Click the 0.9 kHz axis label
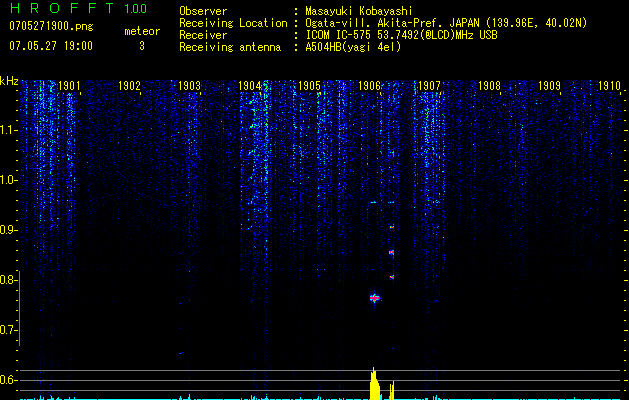The height and width of the screenshot is (400, 629). click(8, 230)
